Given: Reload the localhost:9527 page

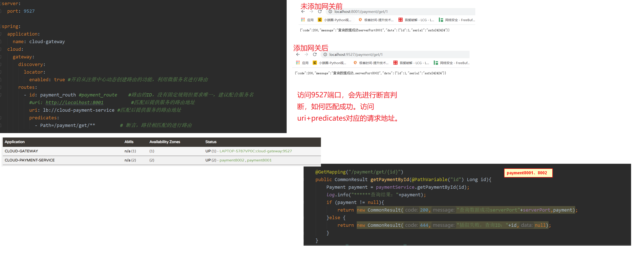Looking at the screenshot, I should coord(315,54).
